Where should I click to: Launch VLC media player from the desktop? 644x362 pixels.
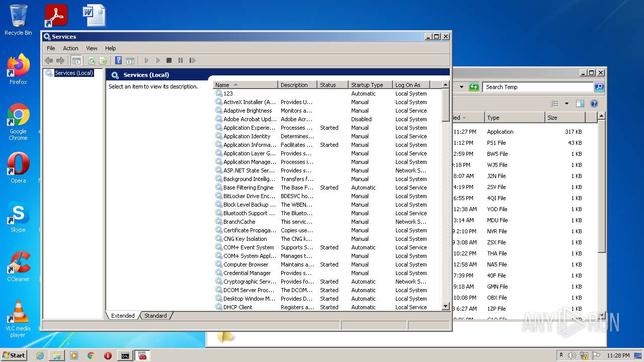(18, 319)
